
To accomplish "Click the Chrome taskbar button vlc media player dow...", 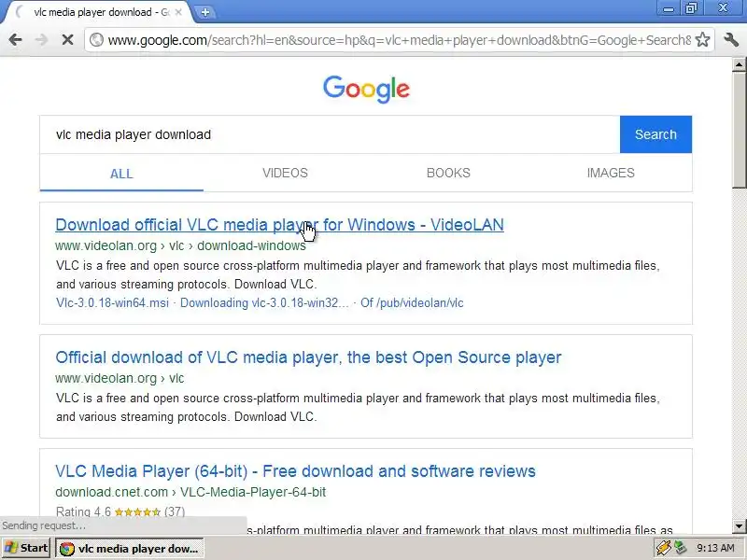I will tap(130, 549).
